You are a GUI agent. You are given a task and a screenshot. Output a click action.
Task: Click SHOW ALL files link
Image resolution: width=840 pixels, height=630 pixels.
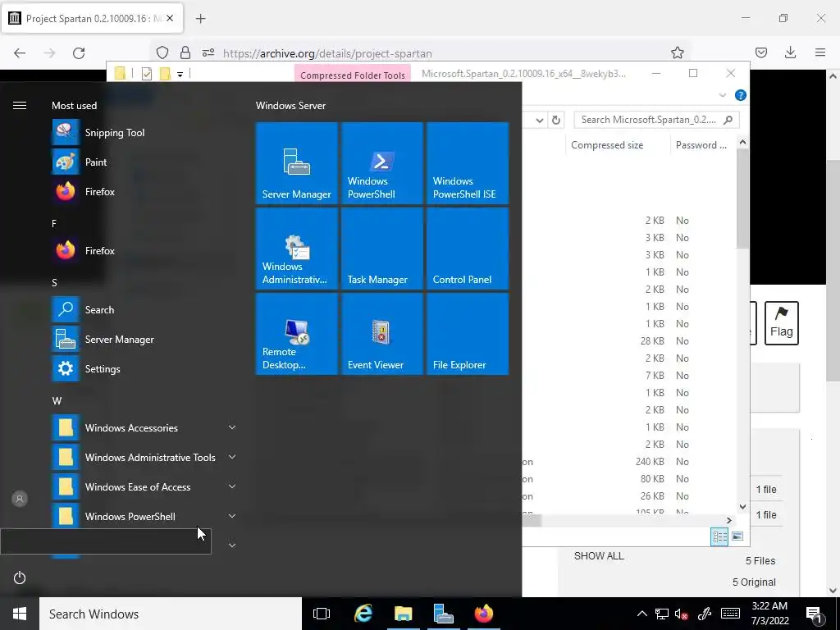tap(599, 556)
